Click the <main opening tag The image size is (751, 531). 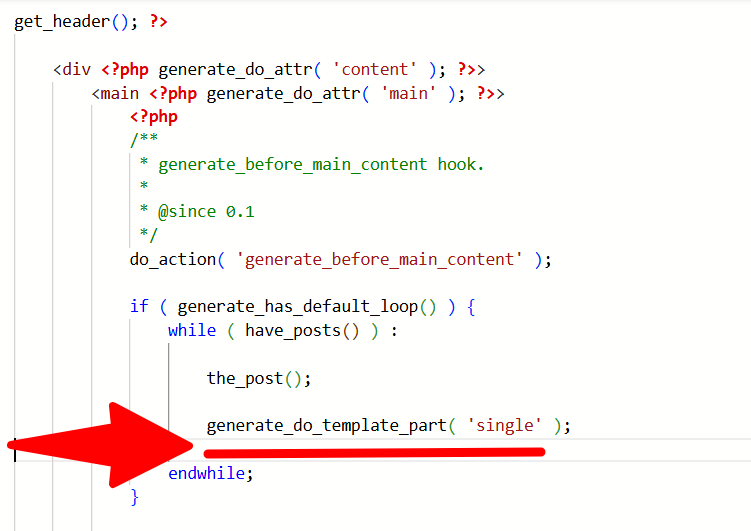(x=115, y=93)
